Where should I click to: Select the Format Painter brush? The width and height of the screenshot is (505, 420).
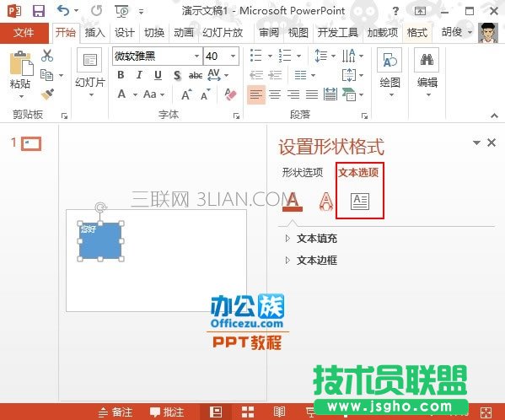47,94
